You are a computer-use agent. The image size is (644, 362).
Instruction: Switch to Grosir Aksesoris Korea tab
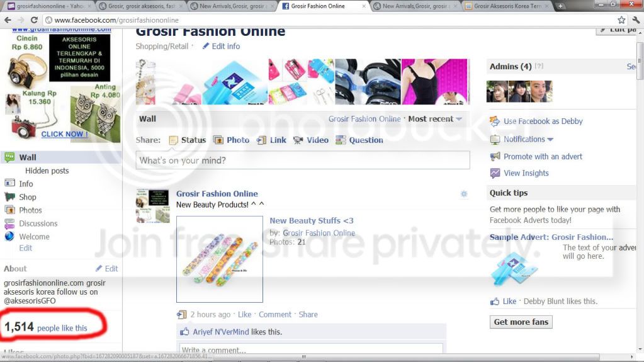coord(507,6)
